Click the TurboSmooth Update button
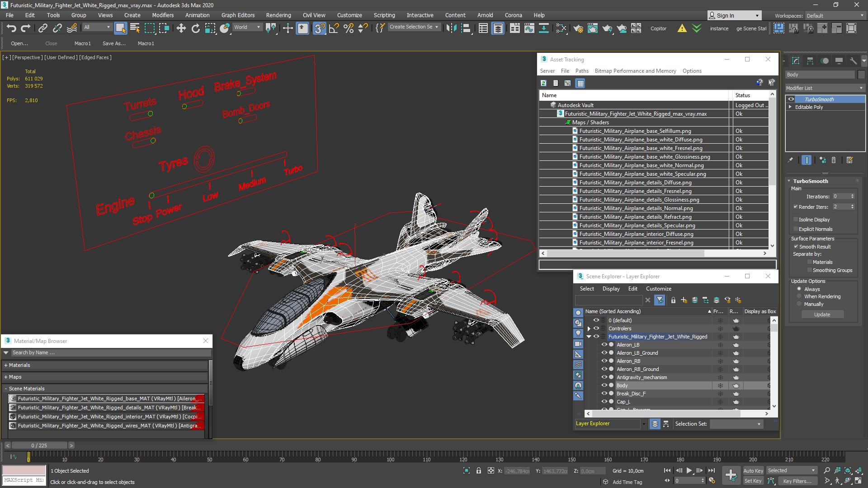Image resolution: width=868 pixels, height=488 pixels. point(822,314)
